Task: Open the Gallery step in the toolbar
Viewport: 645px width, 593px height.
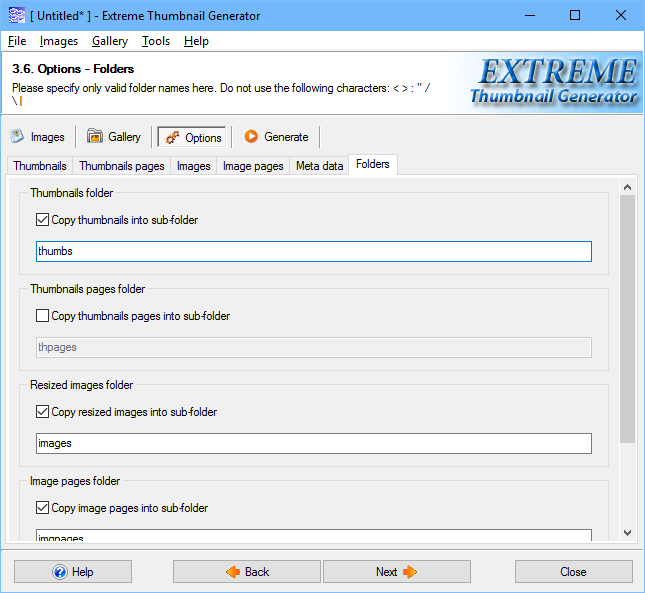Action: [x=114, y=137]
